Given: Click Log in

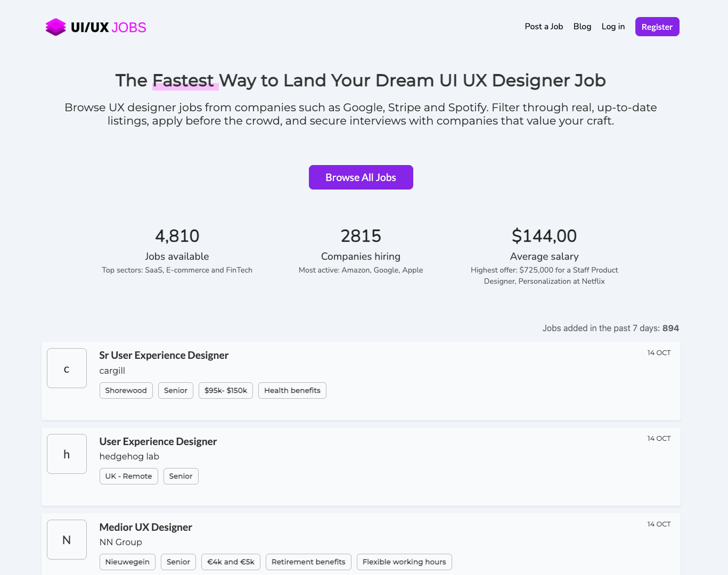Looking at the screenshot, I should [613, 26].
